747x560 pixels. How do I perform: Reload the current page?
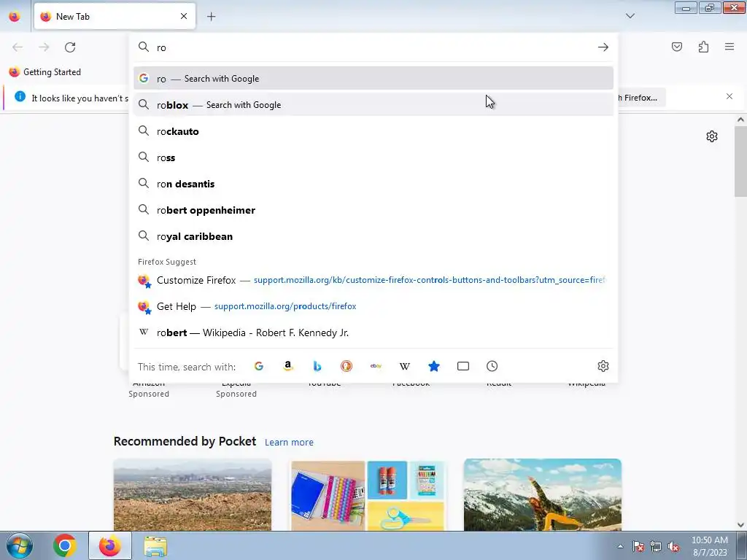point(70,47)
